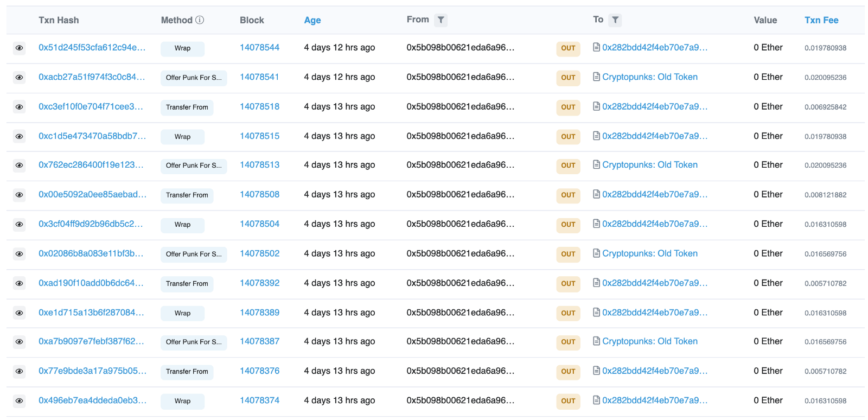Viewport: 868px width, 420px height.
Task: Click eye icon beside 0x3cf04ff9d92b96db5c2
Action: pyautogui.click(x=19, y=225)
